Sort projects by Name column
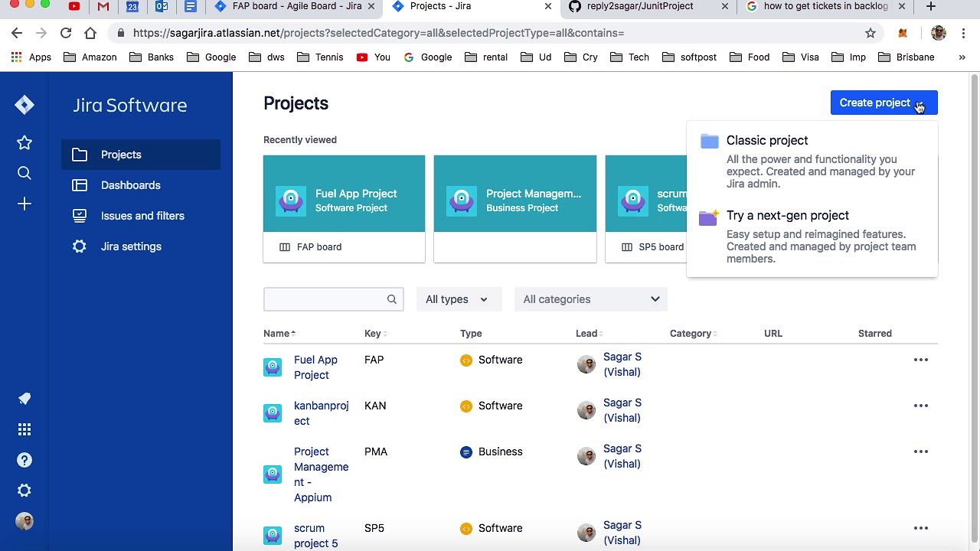This screenshot has width=980, height=551. pyautogui.click(x=279, y=334)
